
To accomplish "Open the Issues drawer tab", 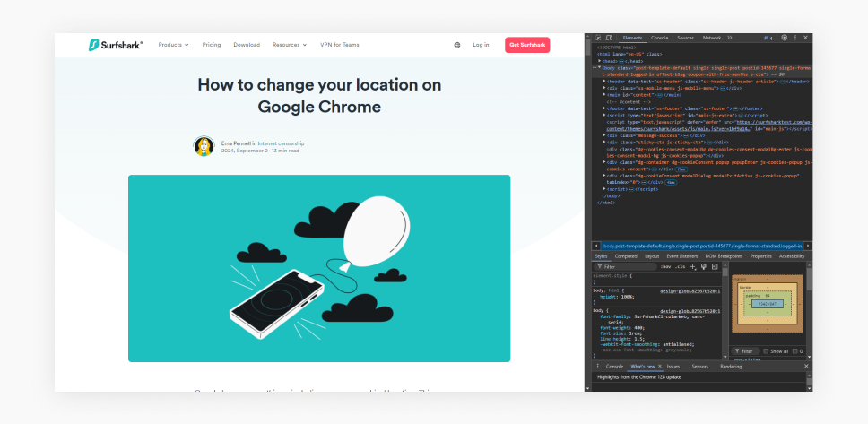I will pyautogui.click(x=673, y=367).
